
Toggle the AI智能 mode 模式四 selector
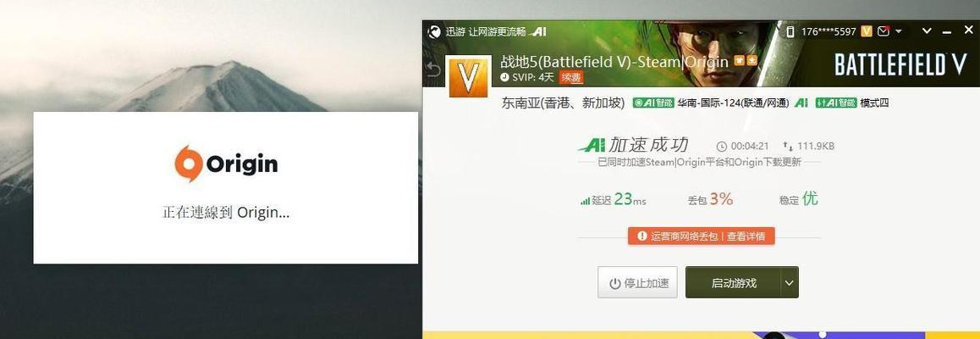852,103
